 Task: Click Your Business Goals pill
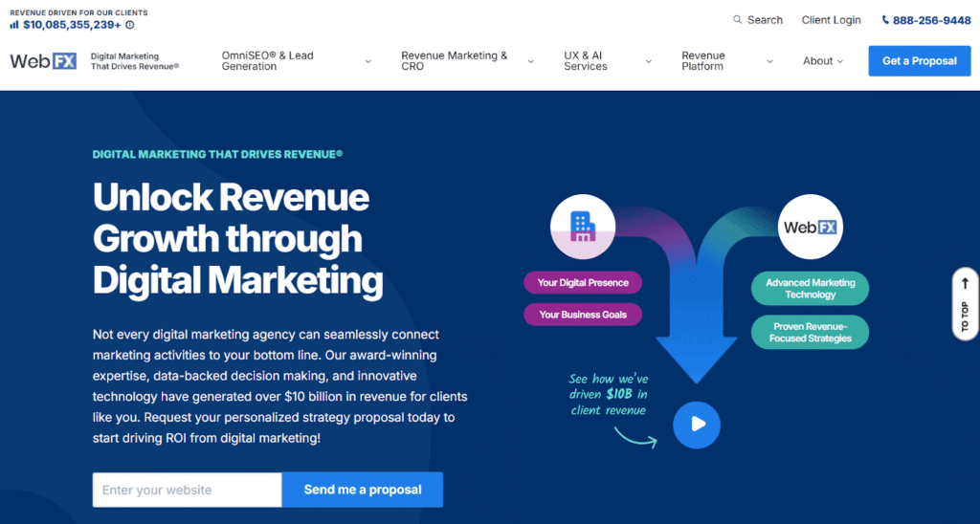pyautogui.click(x=583, y=315)
